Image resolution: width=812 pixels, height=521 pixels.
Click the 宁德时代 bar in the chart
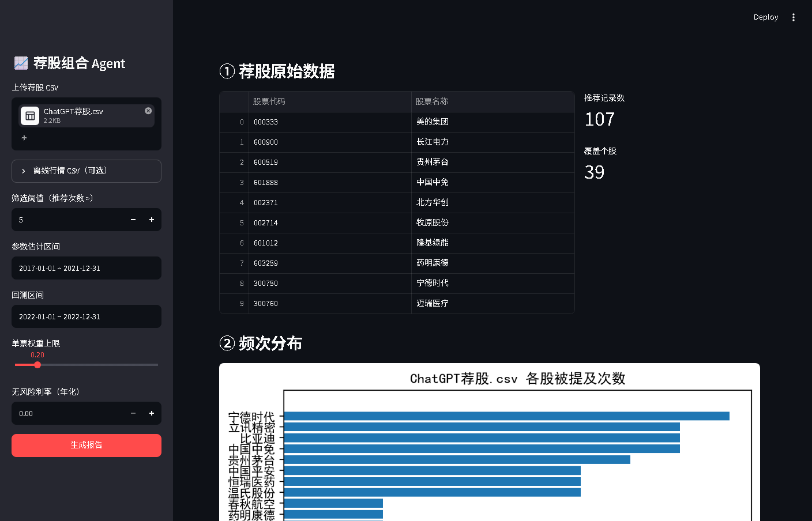[x=507, y=416]
